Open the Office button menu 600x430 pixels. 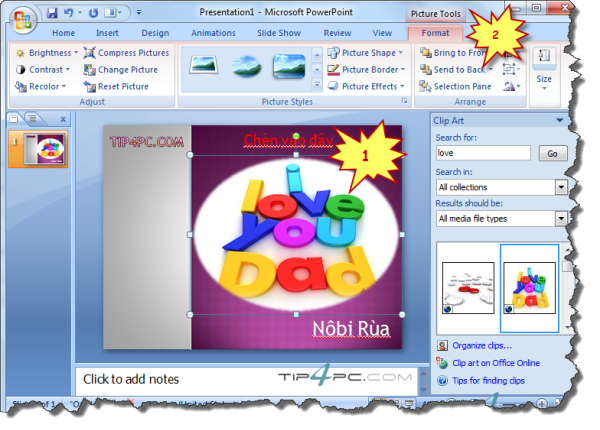[x=22, y=20]
